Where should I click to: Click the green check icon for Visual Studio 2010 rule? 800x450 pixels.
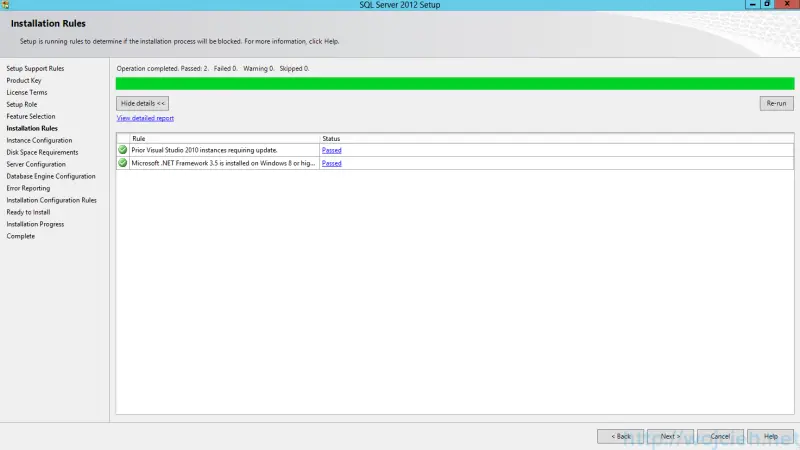coord(122,150)
